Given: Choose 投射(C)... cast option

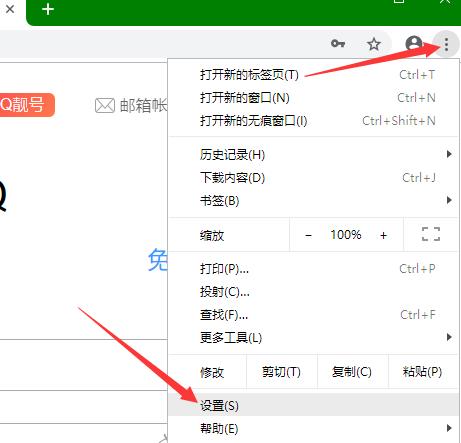Looking at the screenshot, I should coord(313,292).
